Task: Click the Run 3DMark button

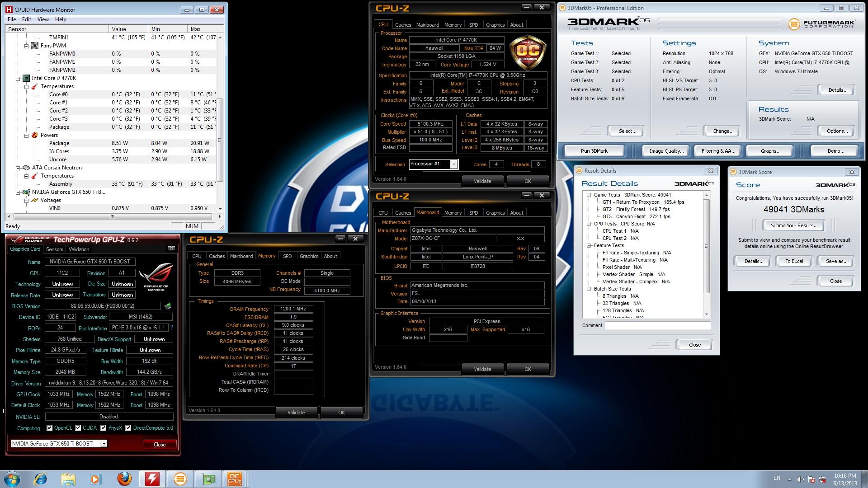Action: [x=594, y=151]
